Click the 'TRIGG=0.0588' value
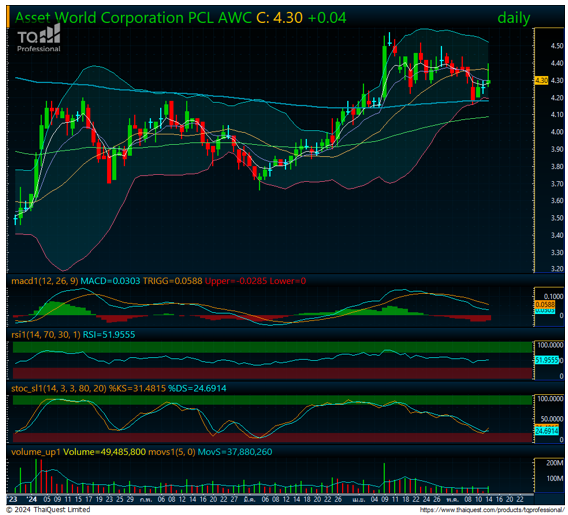The height and width of the screenshot is (515, 568). [x=172, y=281]
